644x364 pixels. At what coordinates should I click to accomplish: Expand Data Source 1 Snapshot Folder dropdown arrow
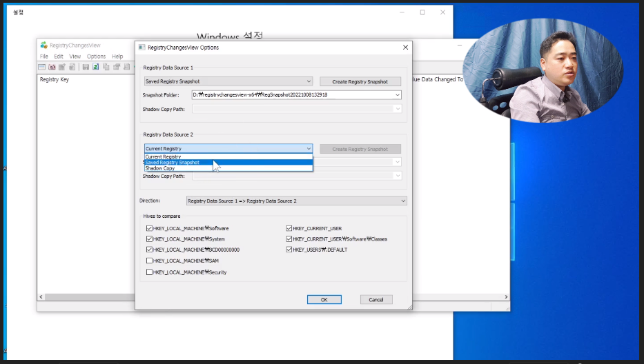(397, 95)
